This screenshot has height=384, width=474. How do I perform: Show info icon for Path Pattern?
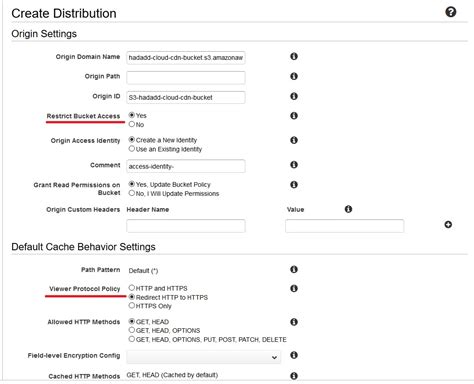coord(294,269)
